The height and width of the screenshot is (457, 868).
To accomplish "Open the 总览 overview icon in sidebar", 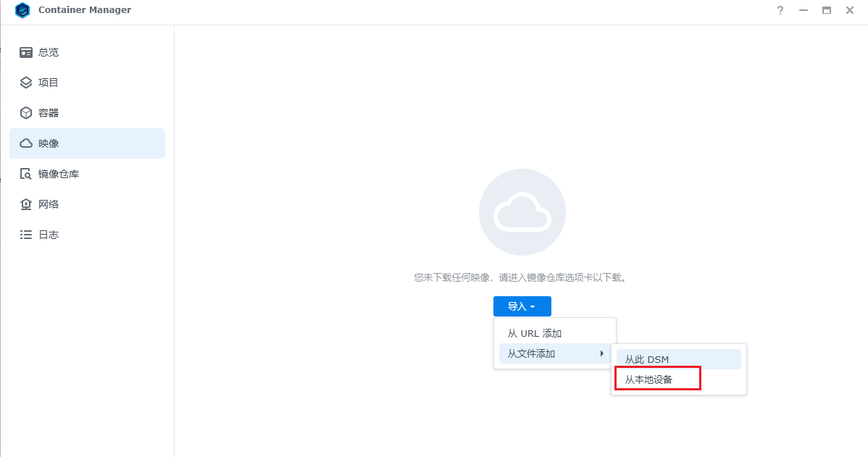I will coord(26,52).
